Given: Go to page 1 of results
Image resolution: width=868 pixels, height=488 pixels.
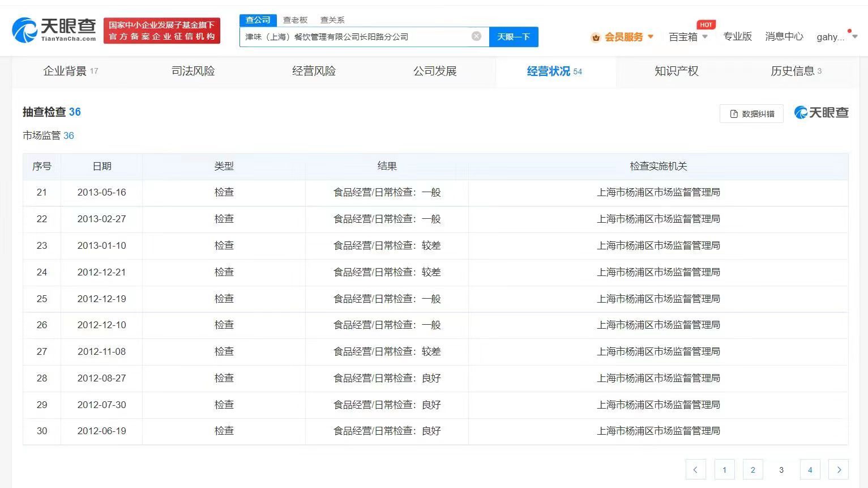Looking at the screenshot, I should [724, 469].
